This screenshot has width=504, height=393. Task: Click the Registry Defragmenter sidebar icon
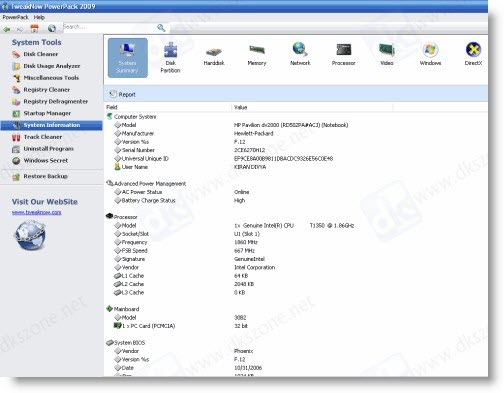(x=16, y=101)
